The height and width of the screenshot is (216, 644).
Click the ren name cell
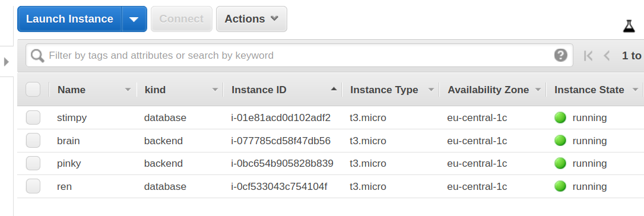coord(64,186)
